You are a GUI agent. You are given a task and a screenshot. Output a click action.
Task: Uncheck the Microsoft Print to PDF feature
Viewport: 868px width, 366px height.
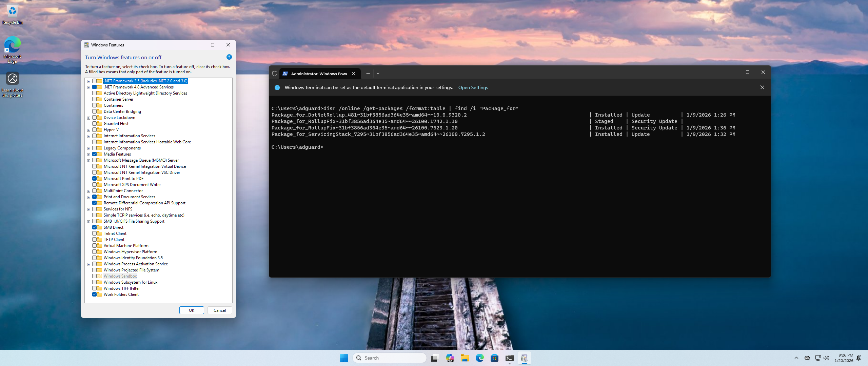tap(95, 179)
